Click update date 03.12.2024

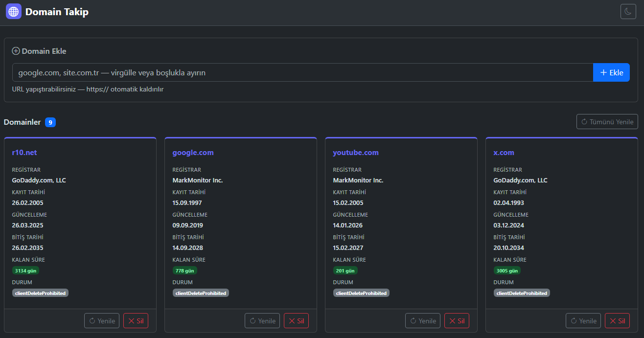[x=509, y=225]
